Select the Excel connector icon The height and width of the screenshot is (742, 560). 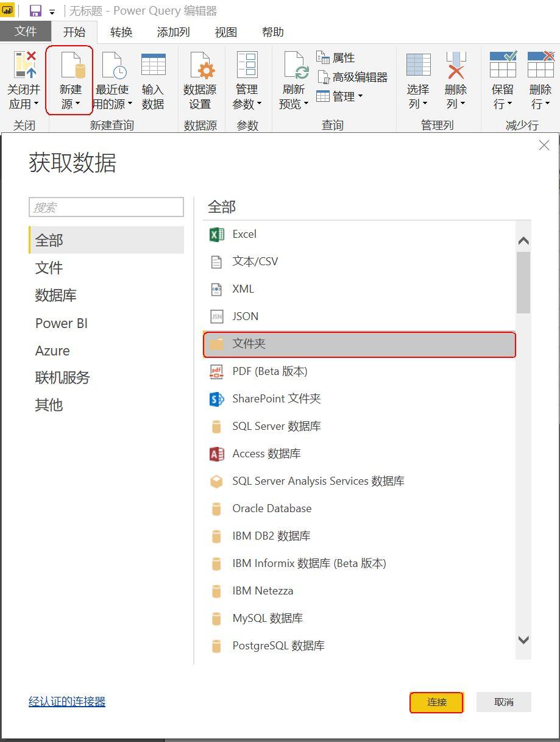tap(216, 234)
